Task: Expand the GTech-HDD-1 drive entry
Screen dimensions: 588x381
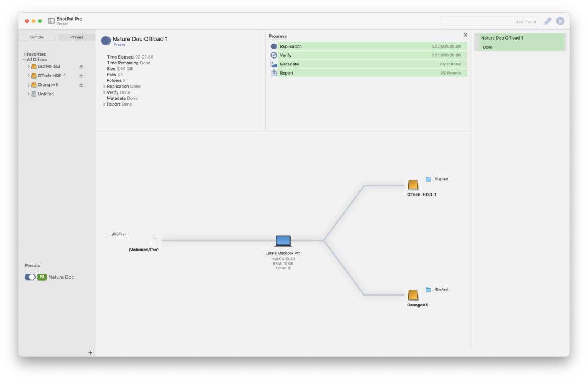Action: coord(28,75)
